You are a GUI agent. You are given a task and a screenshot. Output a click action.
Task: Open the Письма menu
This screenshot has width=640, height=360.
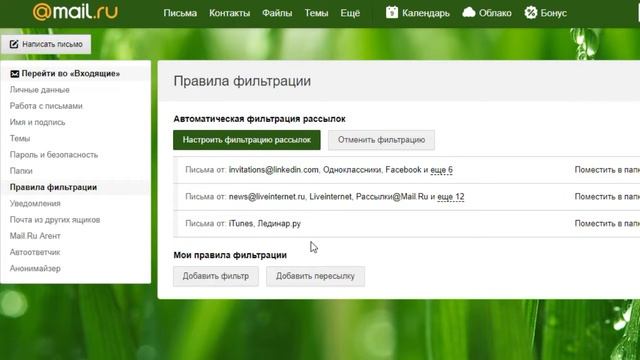[180, 13]
